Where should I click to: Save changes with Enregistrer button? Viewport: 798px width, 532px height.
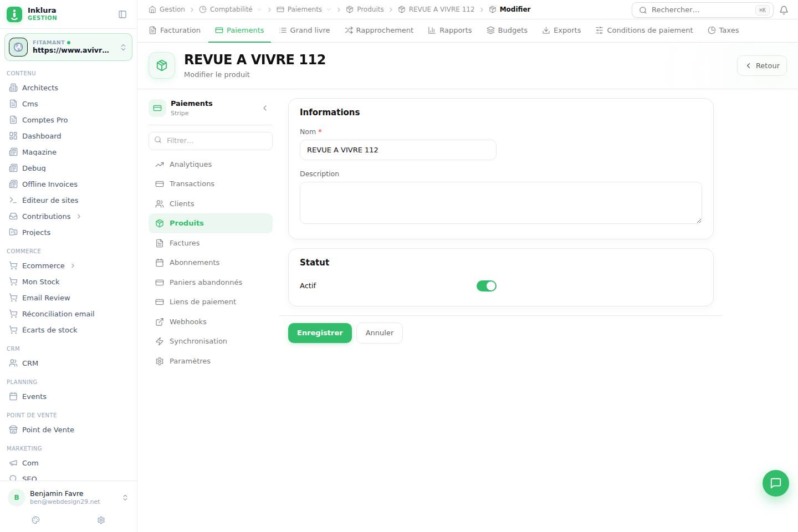click(320, 333)
